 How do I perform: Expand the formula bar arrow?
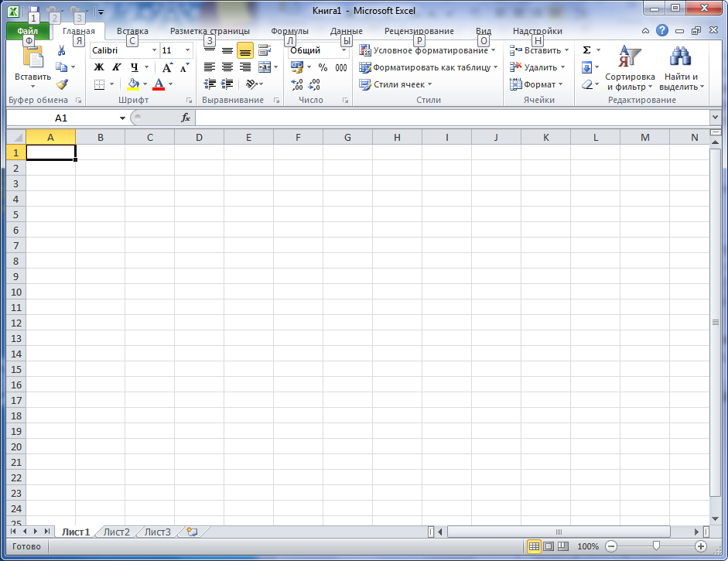(x=715, y=118)
